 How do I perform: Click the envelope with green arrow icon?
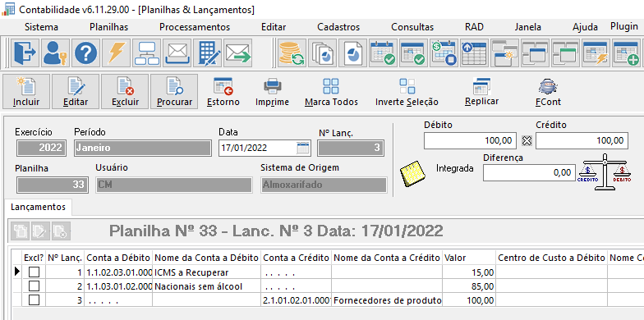tap(238, 53)
